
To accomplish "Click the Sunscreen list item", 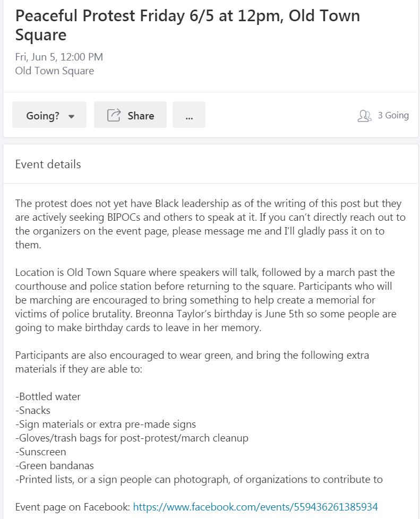I will click(x=41, y=452).
